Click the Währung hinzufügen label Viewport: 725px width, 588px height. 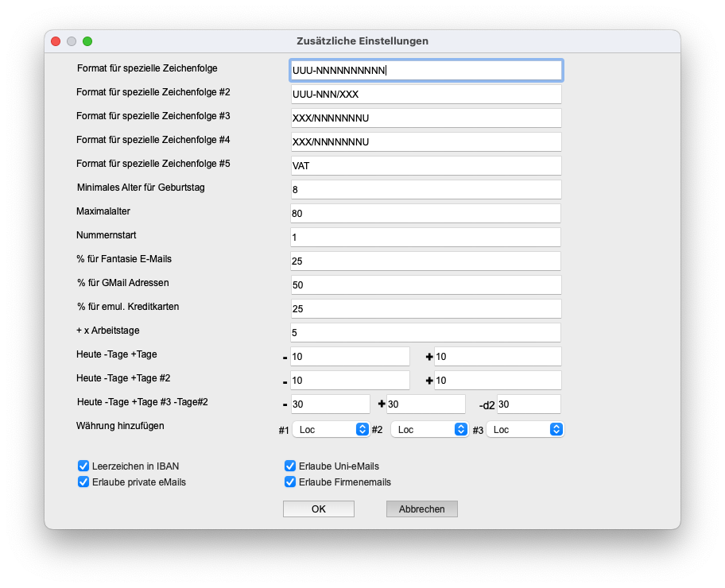pos(120,426)
